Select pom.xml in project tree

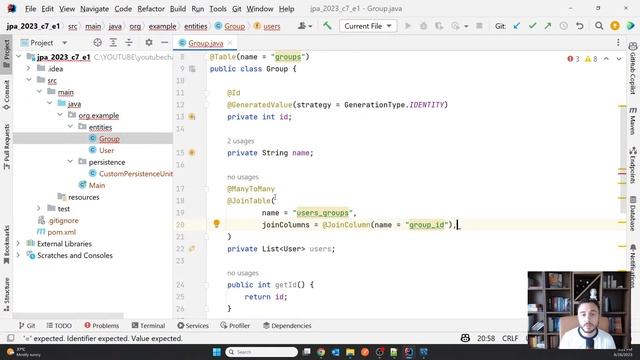pos(61,232)
